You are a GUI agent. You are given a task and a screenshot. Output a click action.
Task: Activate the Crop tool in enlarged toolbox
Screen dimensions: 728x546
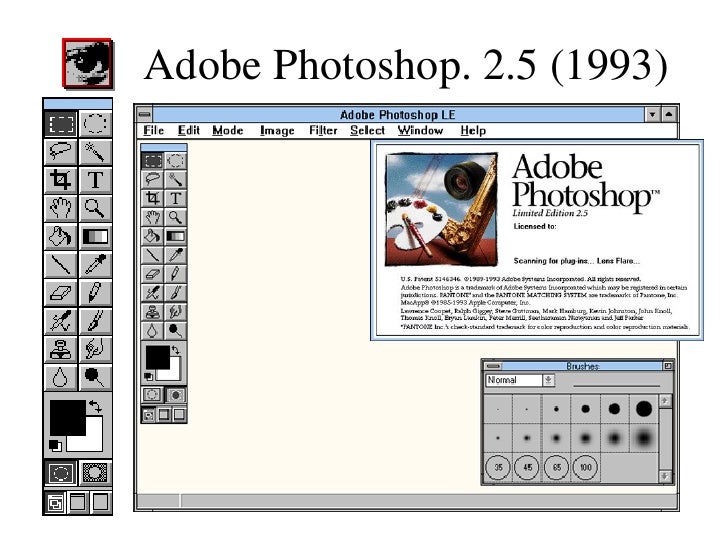tap(61, 180)
